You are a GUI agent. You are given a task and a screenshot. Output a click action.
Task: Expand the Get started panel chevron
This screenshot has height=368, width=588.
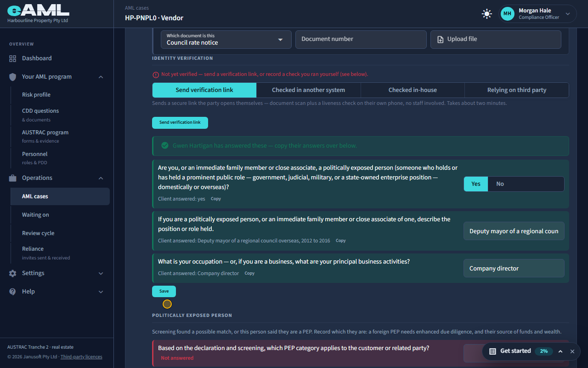[560, 351]
